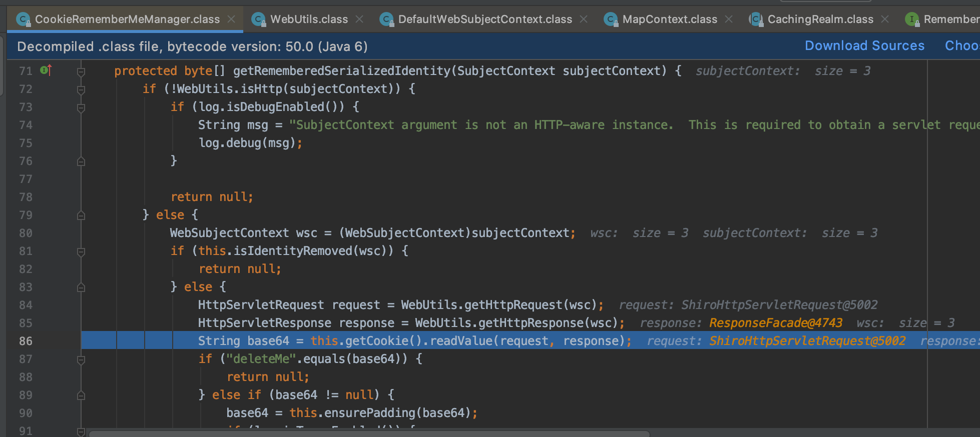This screenshot has height=437, width=980.
Task: Click the SubjectContext string literal line 74
Action: pos(634,125)
